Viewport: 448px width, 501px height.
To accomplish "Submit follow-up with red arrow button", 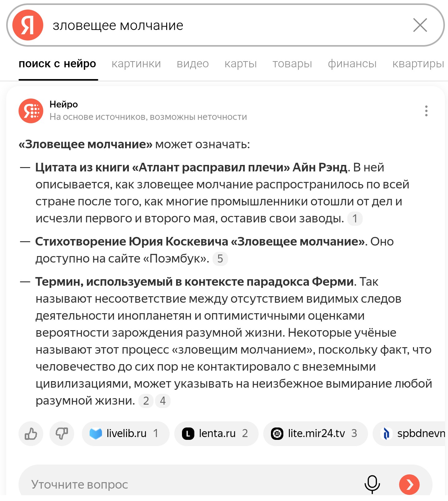I will point(409,484).
